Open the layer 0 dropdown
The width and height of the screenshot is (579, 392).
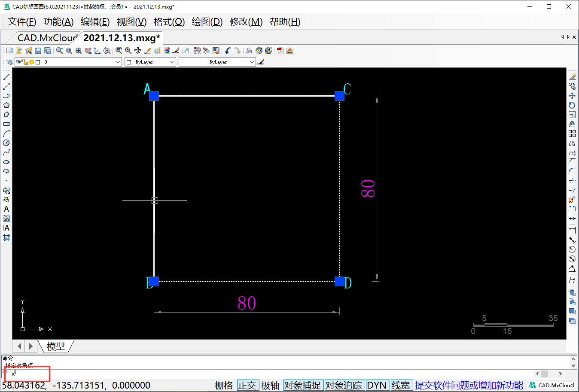coord(68,62)
